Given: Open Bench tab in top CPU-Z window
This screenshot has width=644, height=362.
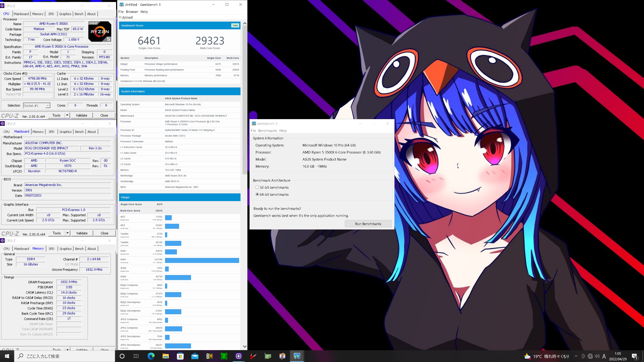Looking at the screenshot, I should (79, 14).
